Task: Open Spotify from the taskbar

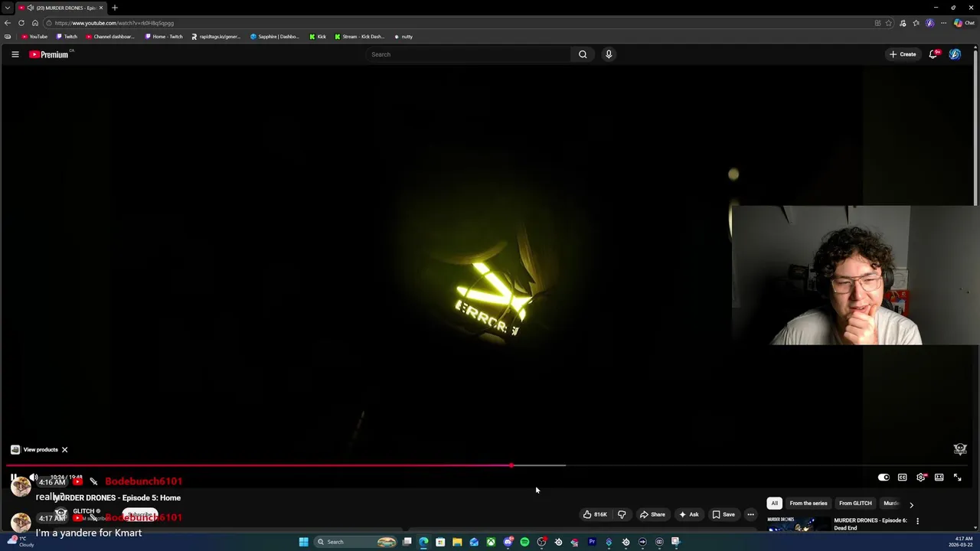Action: point(524,542)
